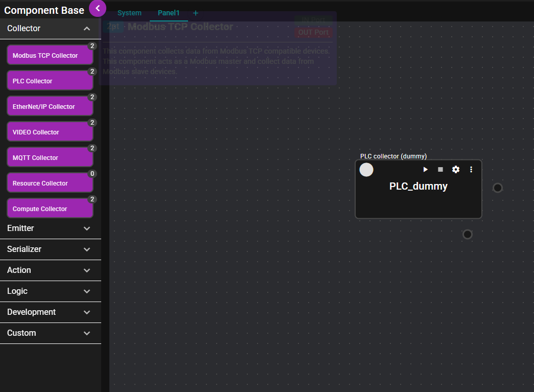
Task: Select the PLC_dummy node title
Action: [x=418, y=187]
